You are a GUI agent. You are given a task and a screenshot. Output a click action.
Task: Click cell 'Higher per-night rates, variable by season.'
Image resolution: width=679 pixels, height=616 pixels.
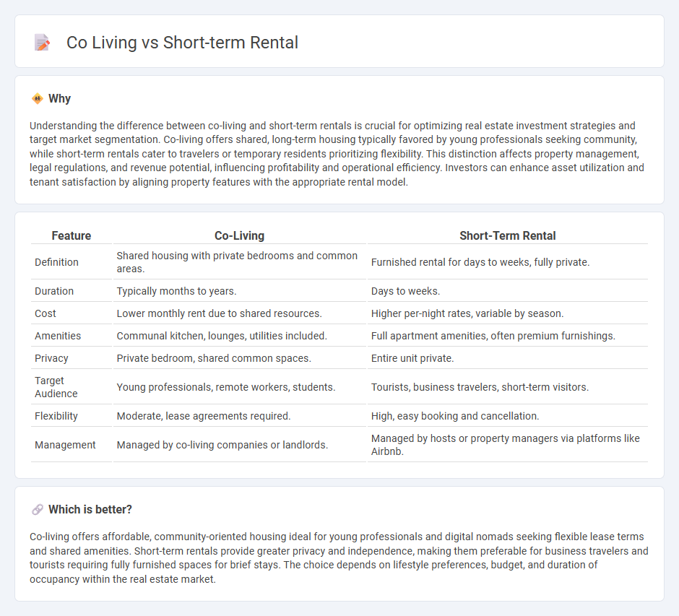click(508, 313)
